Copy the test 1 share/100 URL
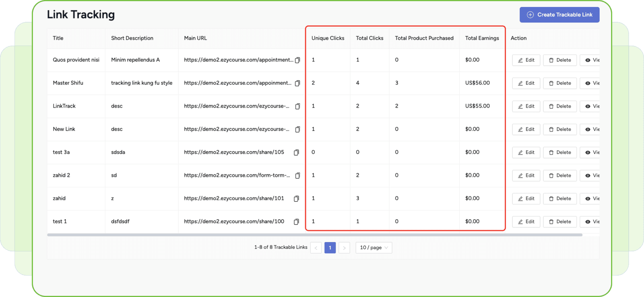The width and height of the screenshot is (644, 297). click(x=296, y=222)
